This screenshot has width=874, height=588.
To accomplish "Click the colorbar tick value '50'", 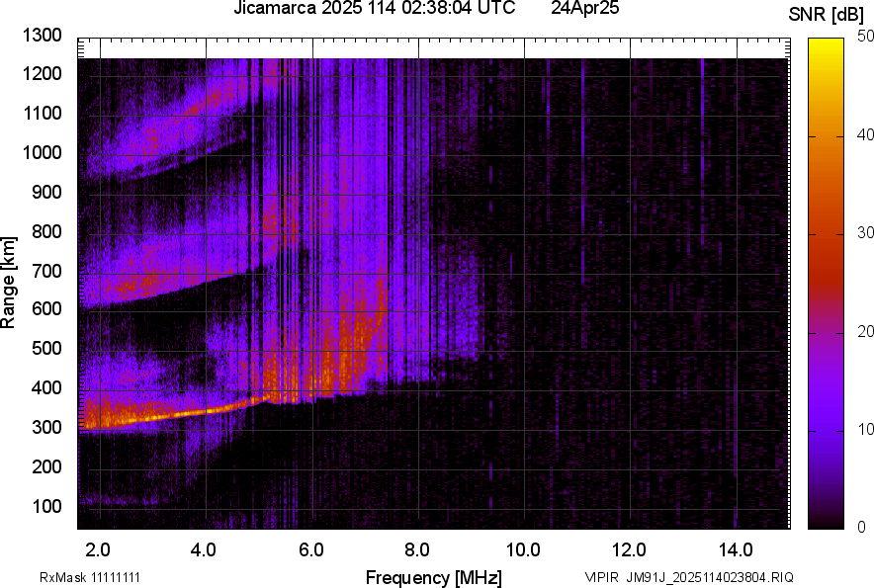I will coord(866,37).
